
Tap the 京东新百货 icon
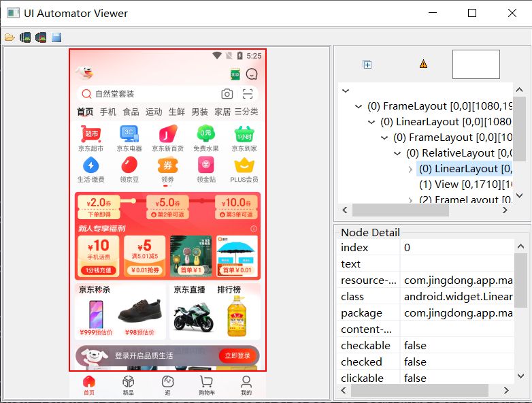pyautogui.click(x=167, y=138)
